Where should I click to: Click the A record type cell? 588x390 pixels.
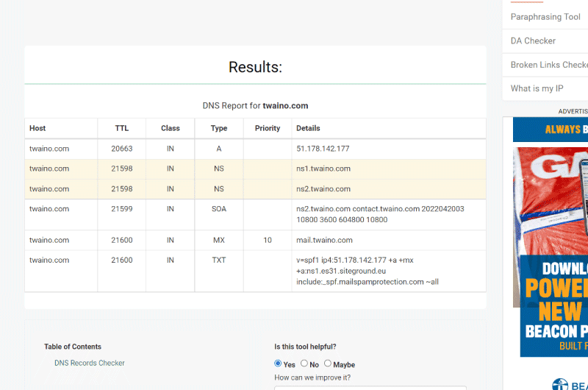tap(219, 149)
